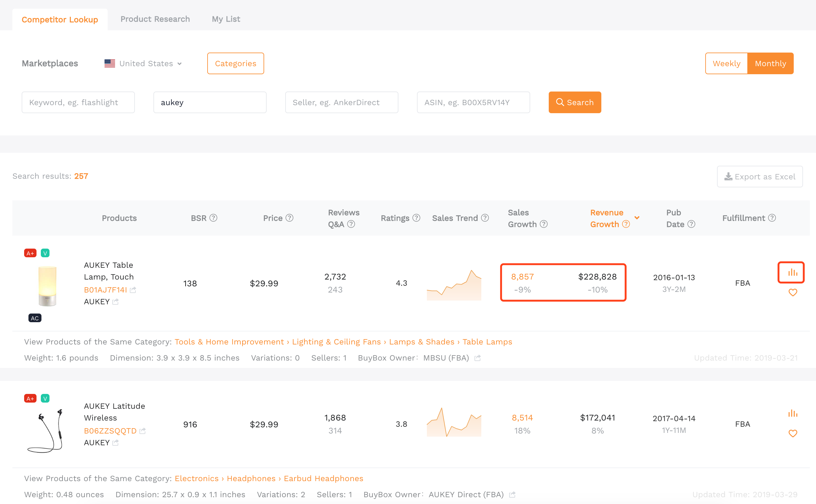
Task: Favorite the AUKEY Table Lamp with heart icon
Action: pyautogui.click(x=793, y=292)
